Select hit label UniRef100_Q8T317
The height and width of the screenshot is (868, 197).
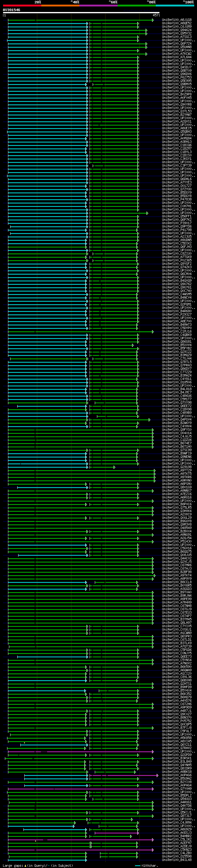click(x=177, y=816)
